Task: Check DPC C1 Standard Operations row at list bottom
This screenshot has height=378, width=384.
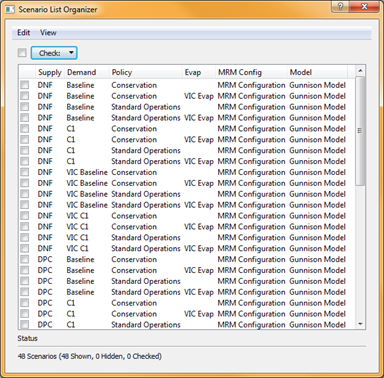Action: pos(25,324)
